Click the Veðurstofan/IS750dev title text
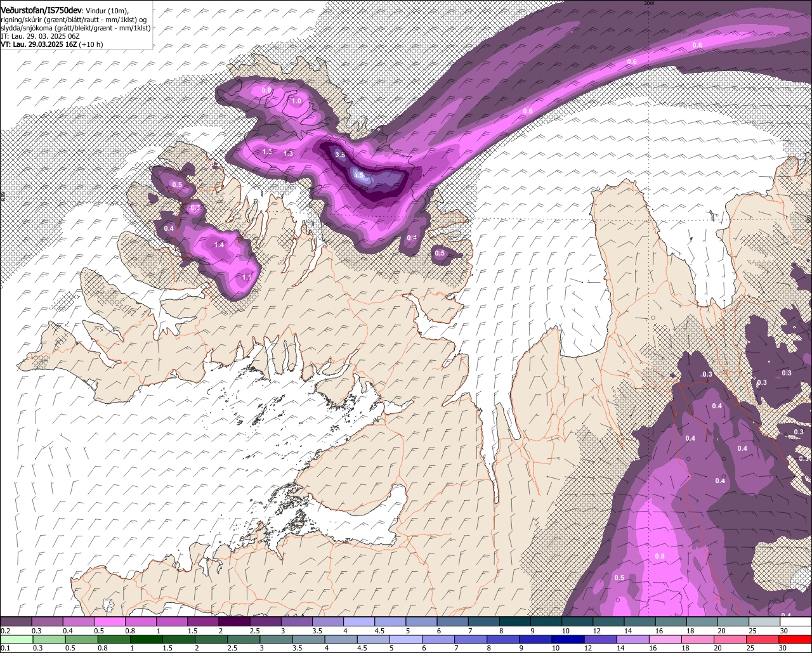 tap(41, 11)
